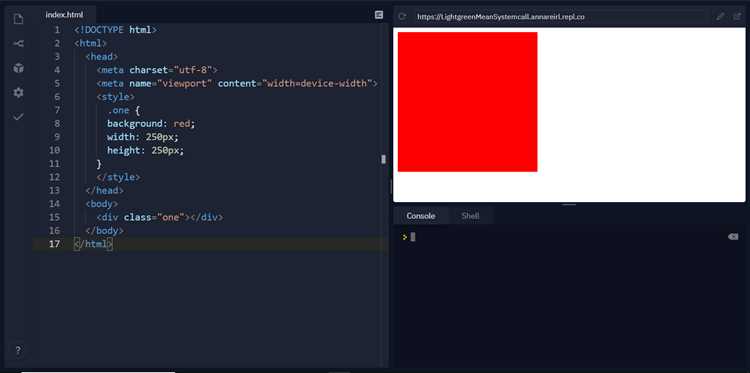Click the closing </style> tag

click(x=118, y=177)
